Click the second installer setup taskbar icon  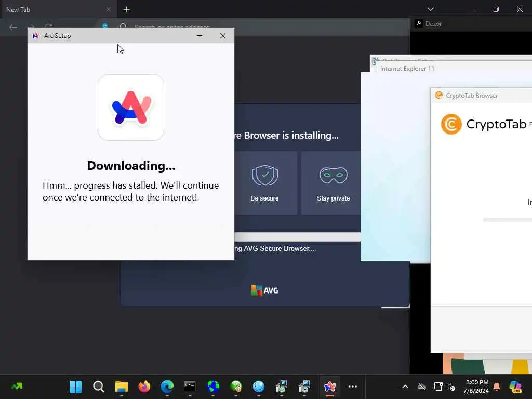point(304,387)
